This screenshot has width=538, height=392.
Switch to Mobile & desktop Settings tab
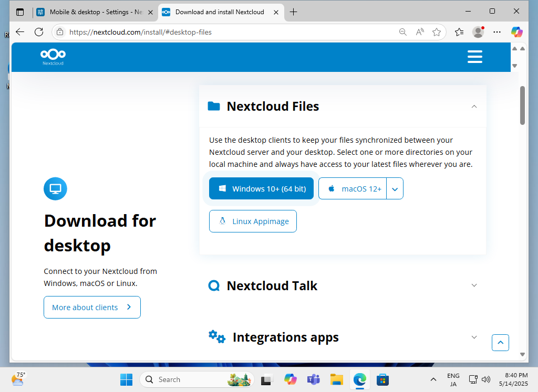[x=95, y=12]
